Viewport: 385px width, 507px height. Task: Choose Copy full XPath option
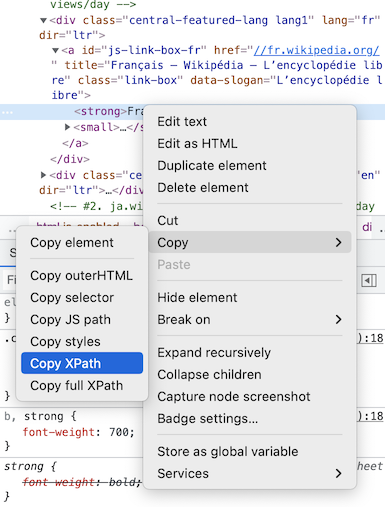(82, 385)
